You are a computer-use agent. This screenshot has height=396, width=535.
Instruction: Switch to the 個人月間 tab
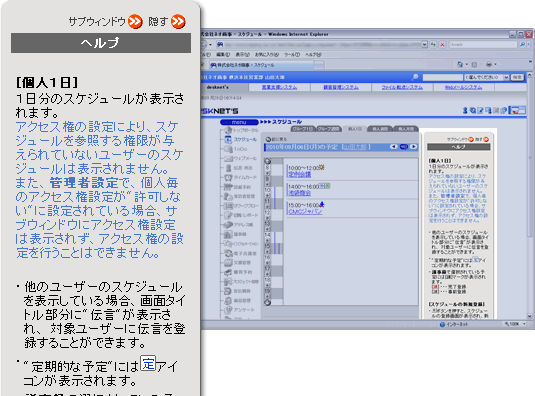406,129
